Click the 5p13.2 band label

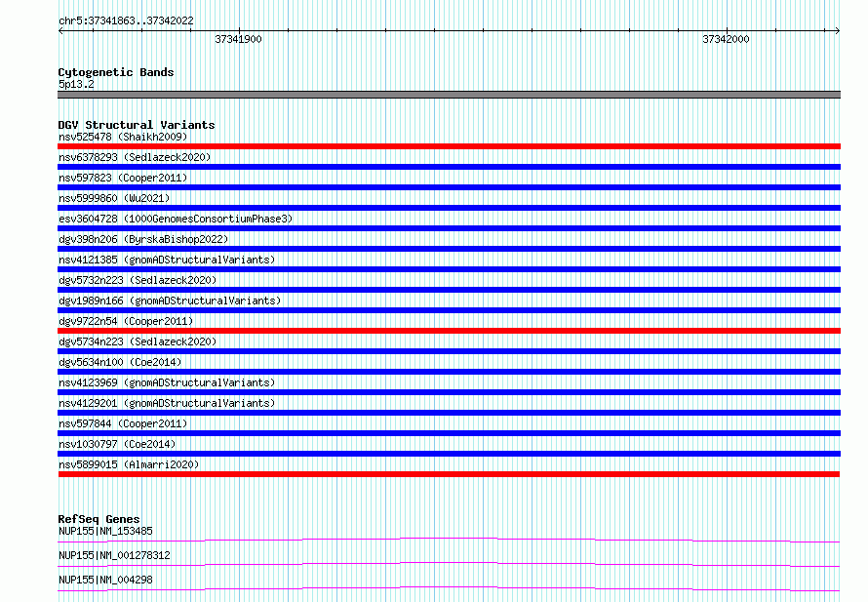76,84
